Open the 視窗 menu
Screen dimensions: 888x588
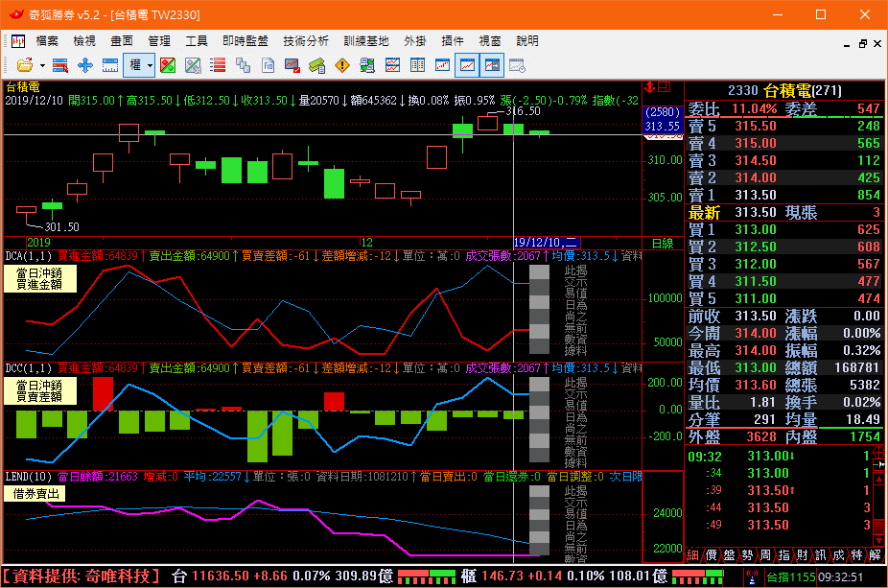tap(490, 41)
